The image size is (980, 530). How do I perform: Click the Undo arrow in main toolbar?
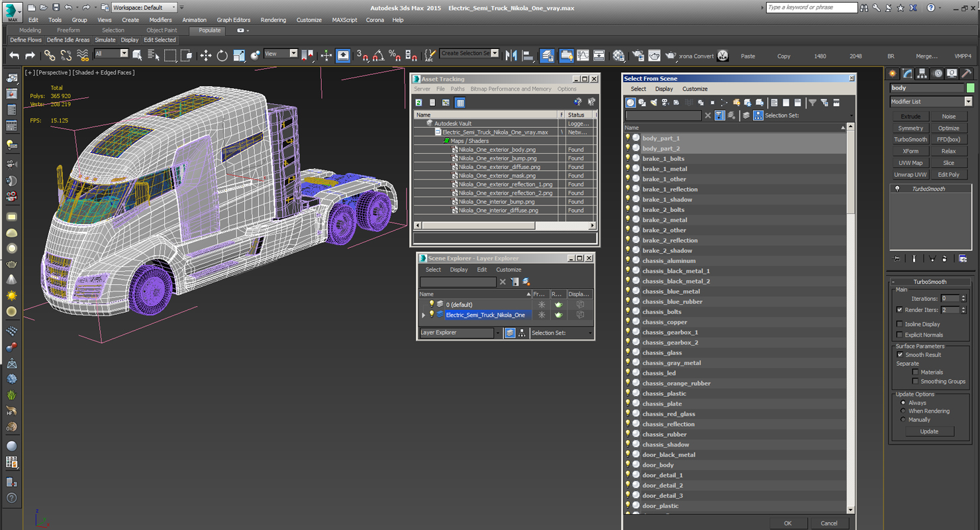point(14,56)
